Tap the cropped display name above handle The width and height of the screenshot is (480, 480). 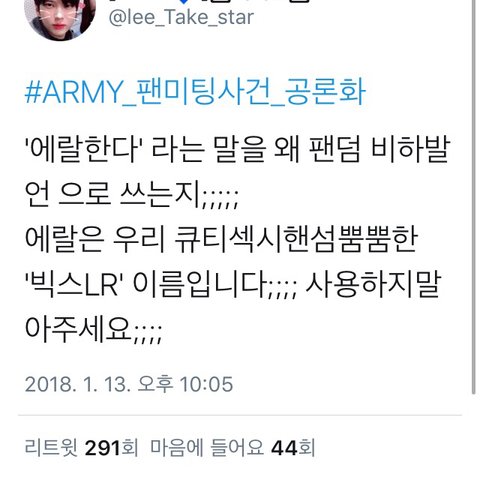(210, 2)
